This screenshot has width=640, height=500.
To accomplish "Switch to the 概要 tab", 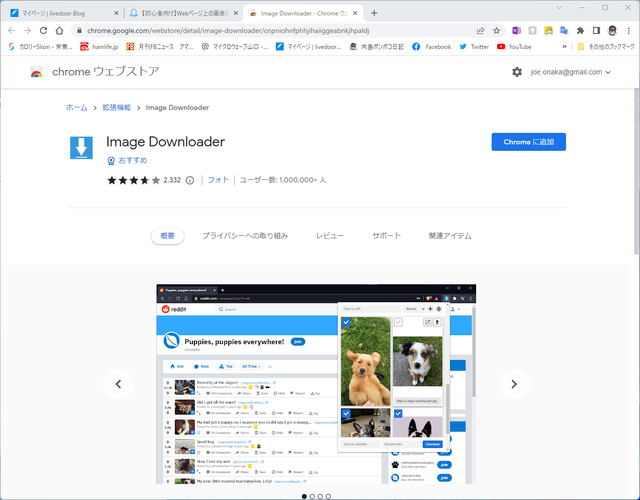I will coord(167,236).
